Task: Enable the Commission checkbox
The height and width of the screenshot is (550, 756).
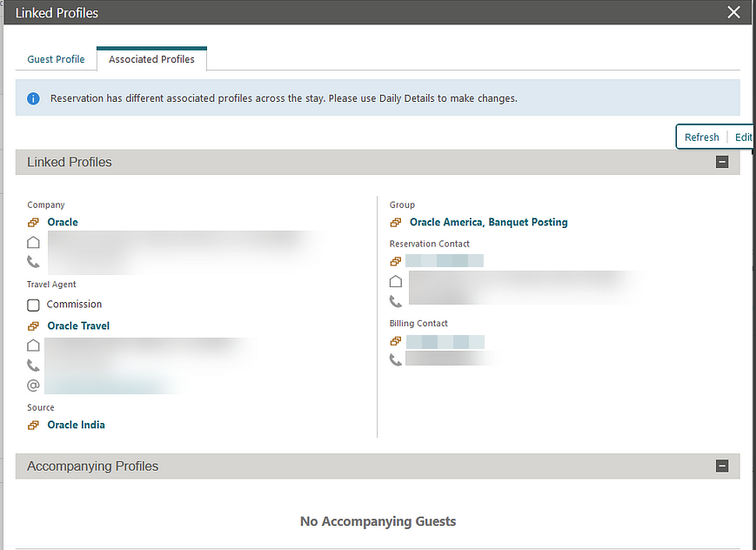Action: pos(33,305)
